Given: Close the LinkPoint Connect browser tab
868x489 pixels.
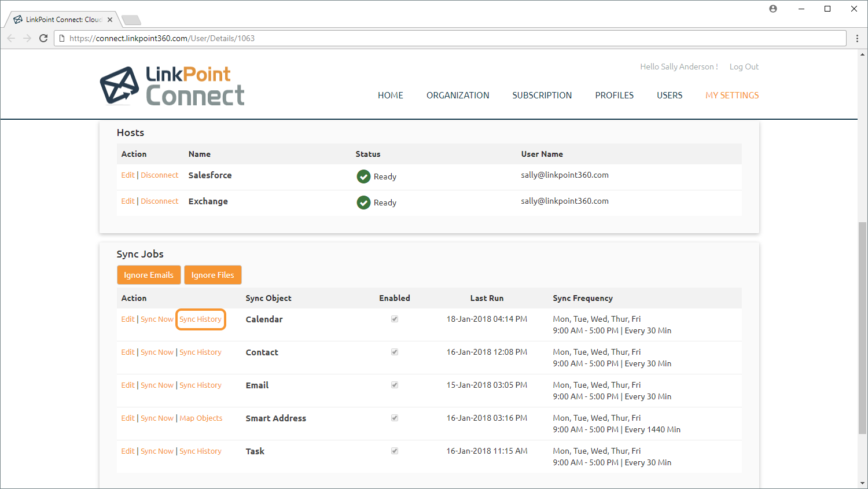Looking at the screenshot, I should [110, 20].
